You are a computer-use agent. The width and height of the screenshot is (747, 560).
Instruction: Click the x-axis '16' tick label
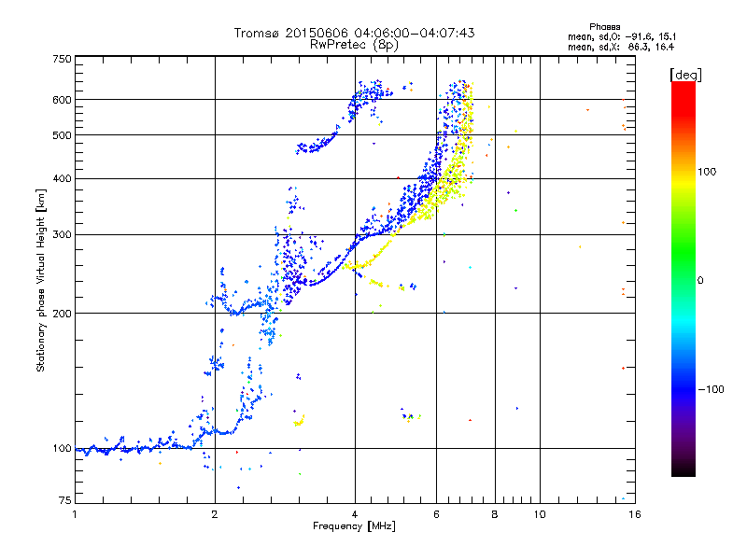coord(635,514)
